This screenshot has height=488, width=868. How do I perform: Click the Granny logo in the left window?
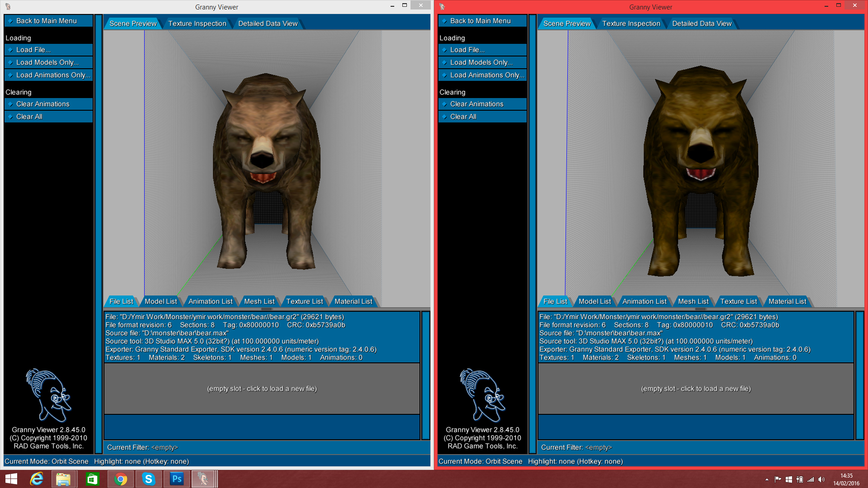coord(48,395)
